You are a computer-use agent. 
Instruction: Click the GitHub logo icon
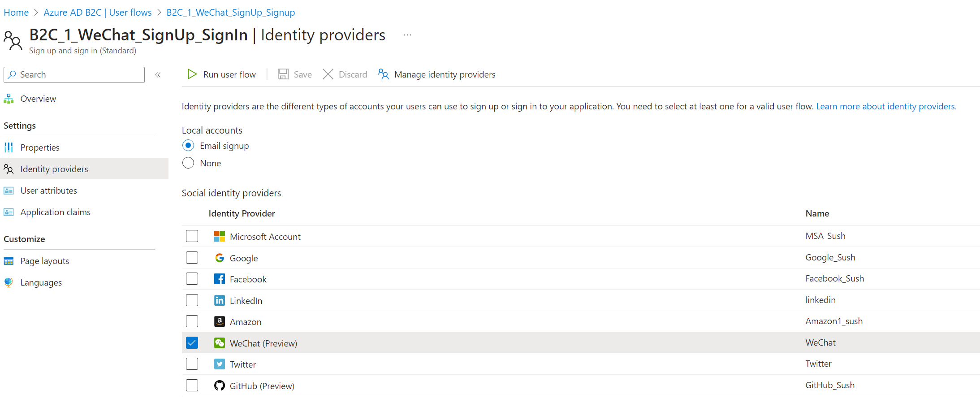click(220, 386)
